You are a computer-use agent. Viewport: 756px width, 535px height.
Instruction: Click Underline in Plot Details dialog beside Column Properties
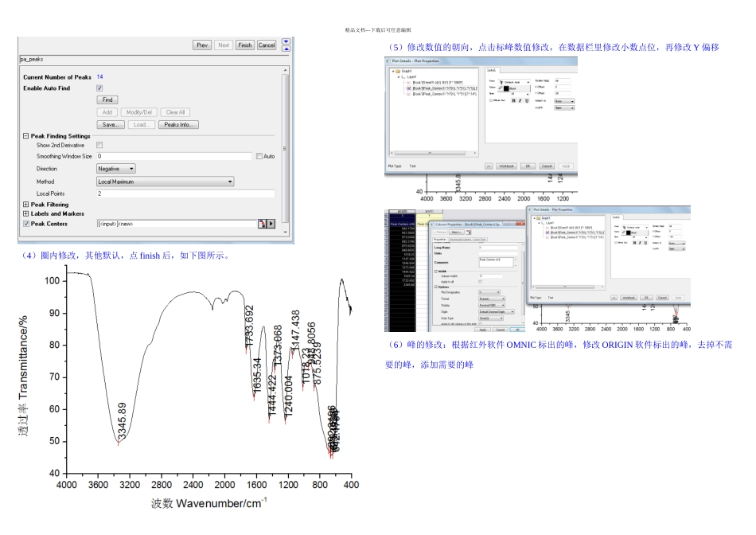[645, 243]
